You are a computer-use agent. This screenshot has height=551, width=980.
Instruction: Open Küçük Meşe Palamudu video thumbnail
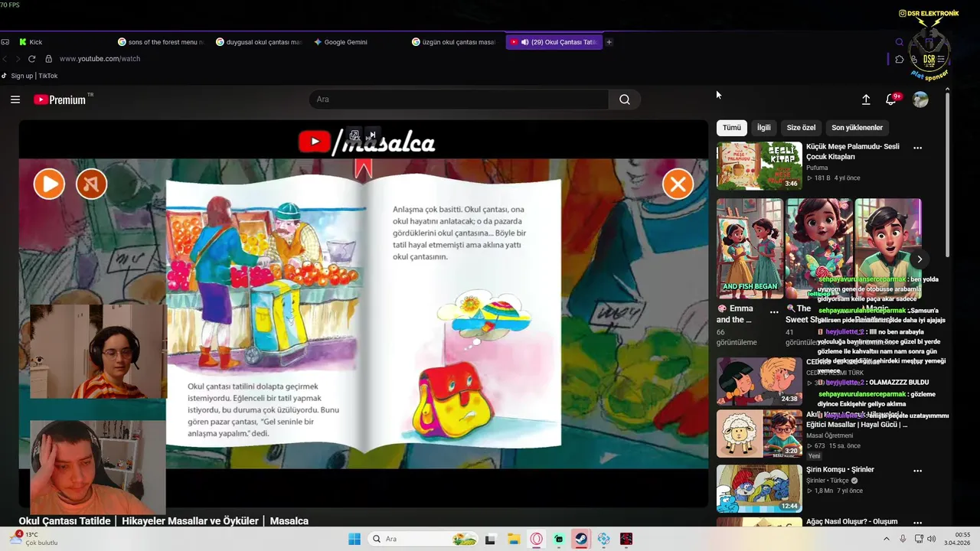759,165
